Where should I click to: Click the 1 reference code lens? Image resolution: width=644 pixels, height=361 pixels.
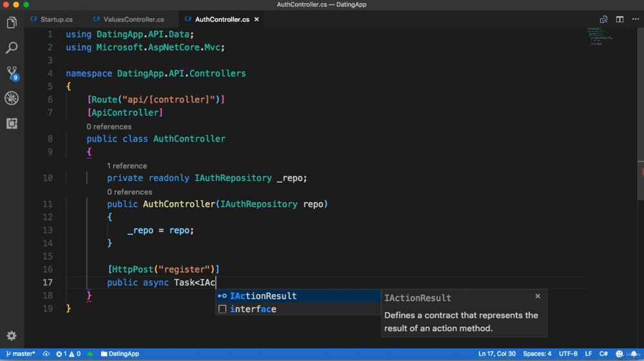click(x=127, y=166)
